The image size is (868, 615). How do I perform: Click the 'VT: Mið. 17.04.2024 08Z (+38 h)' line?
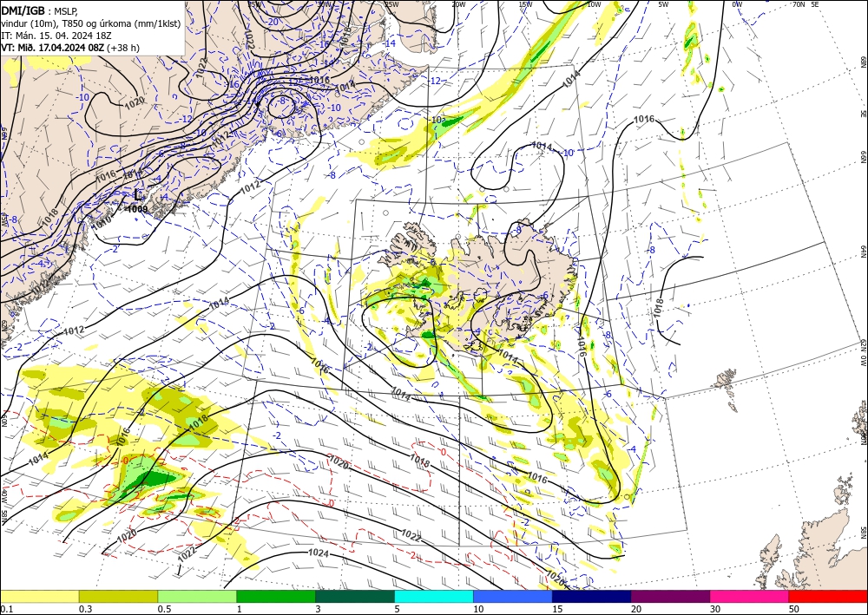(70, 48)
